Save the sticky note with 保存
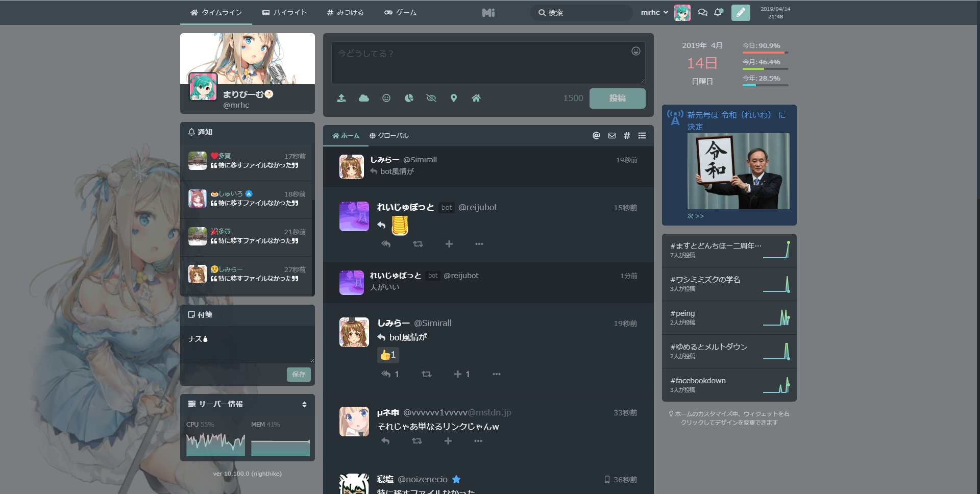 (299, 374)
